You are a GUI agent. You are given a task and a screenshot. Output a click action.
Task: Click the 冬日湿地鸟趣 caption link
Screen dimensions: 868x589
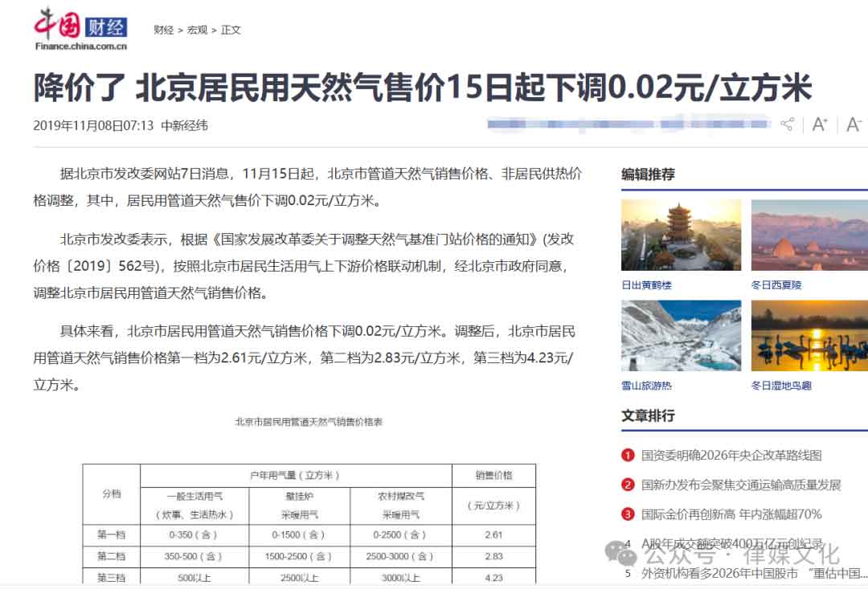(781, 386)
